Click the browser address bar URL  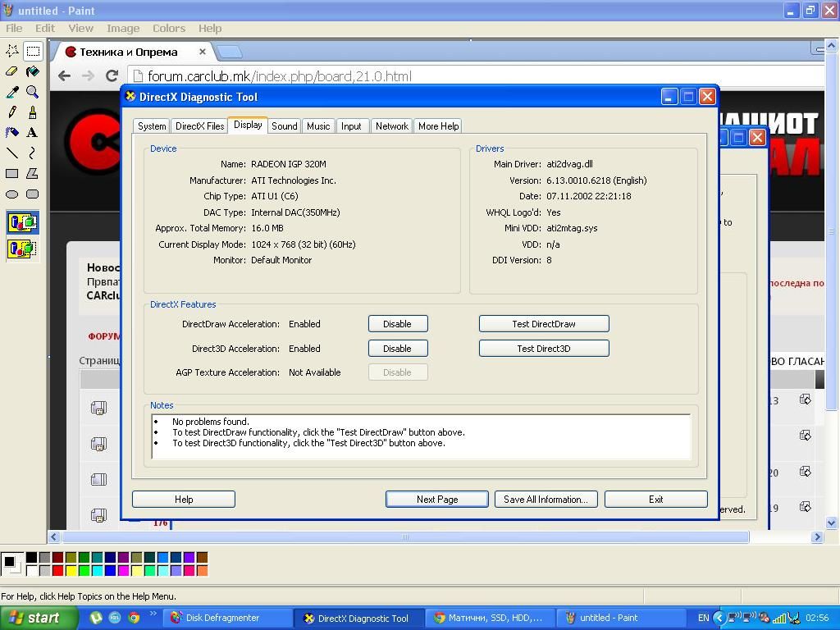280,76
